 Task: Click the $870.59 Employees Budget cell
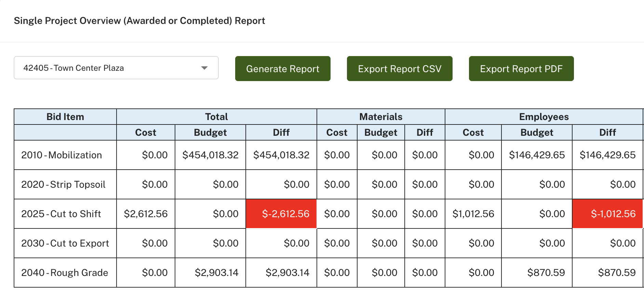546,273
